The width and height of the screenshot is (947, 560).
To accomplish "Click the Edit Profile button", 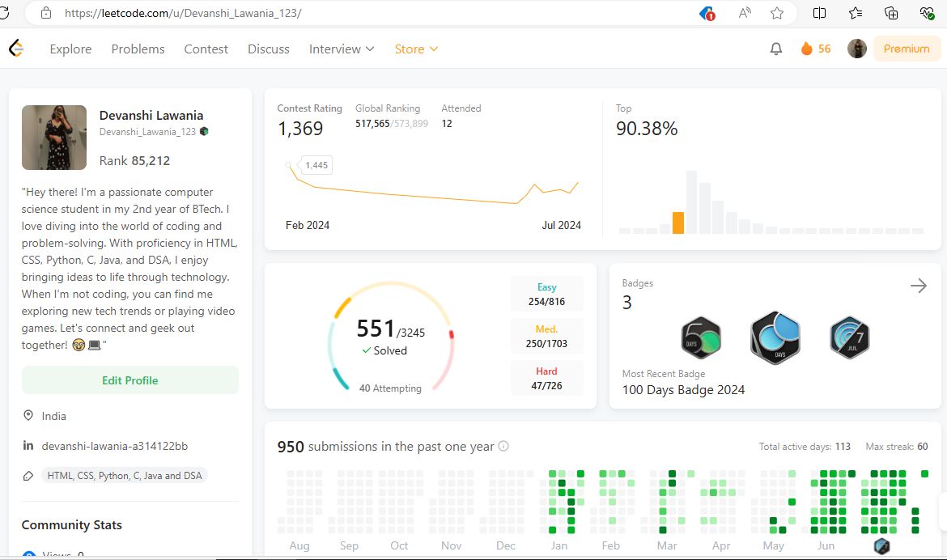I will click(x=130, y=380).
